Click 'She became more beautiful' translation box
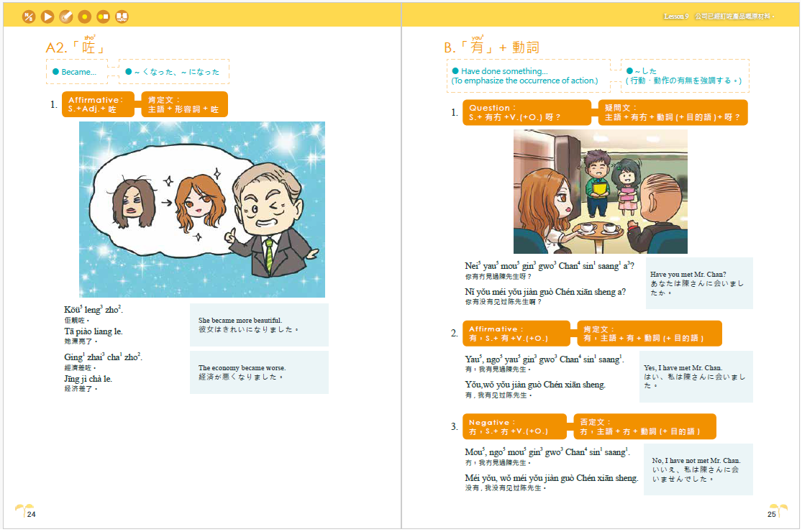 (x=259, y=325)
